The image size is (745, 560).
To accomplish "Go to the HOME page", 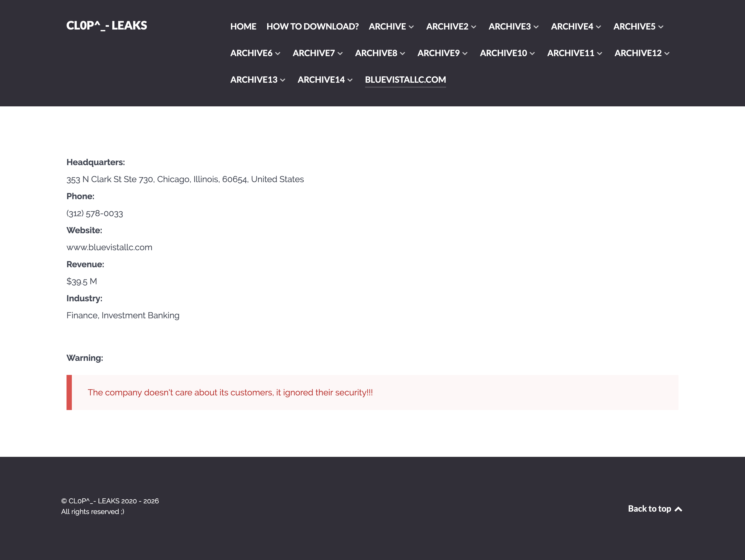I will (x=243, y=27).
